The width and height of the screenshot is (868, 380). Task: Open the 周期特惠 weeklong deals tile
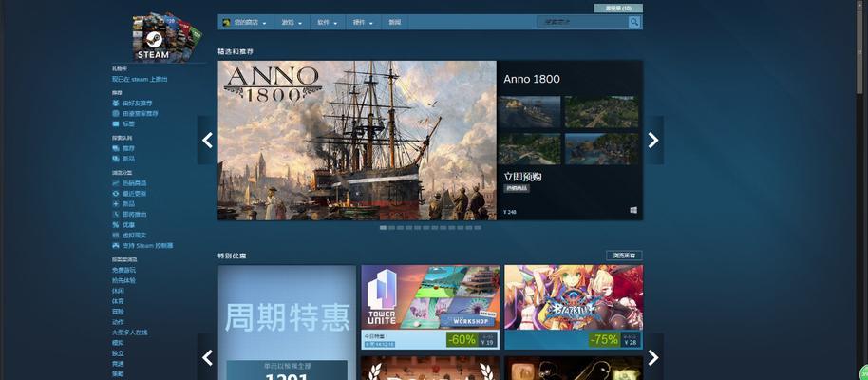287,322
